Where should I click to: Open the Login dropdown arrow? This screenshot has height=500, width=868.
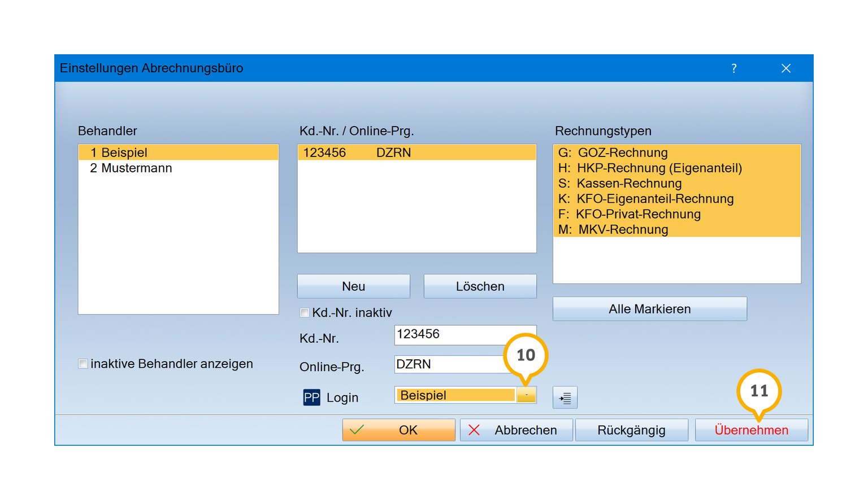point(526,395)
